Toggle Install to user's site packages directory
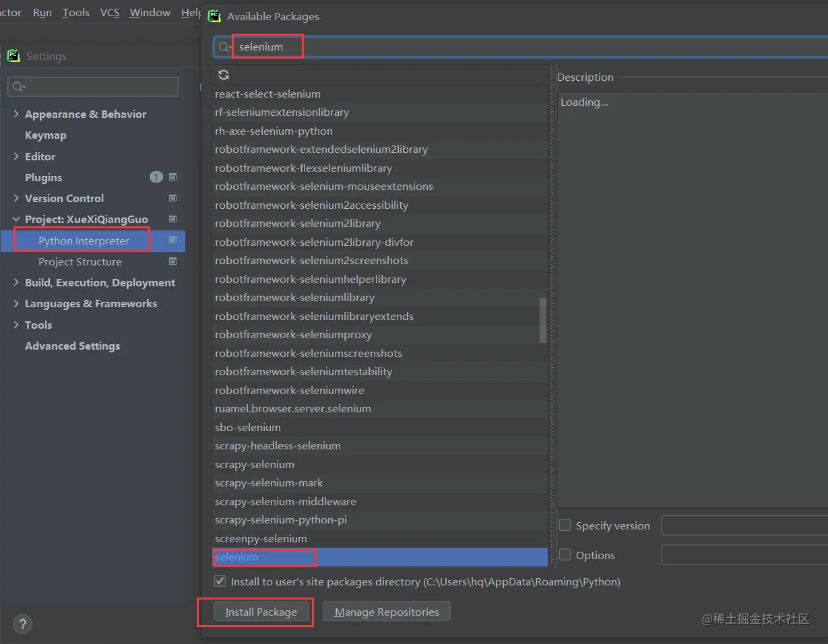The image size is (828, 644). point(220,581)
